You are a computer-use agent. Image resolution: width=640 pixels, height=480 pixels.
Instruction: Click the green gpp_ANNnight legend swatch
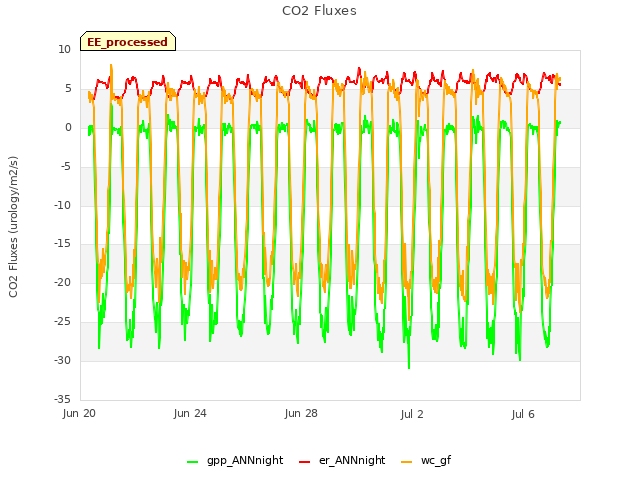(x=193, y=462)
